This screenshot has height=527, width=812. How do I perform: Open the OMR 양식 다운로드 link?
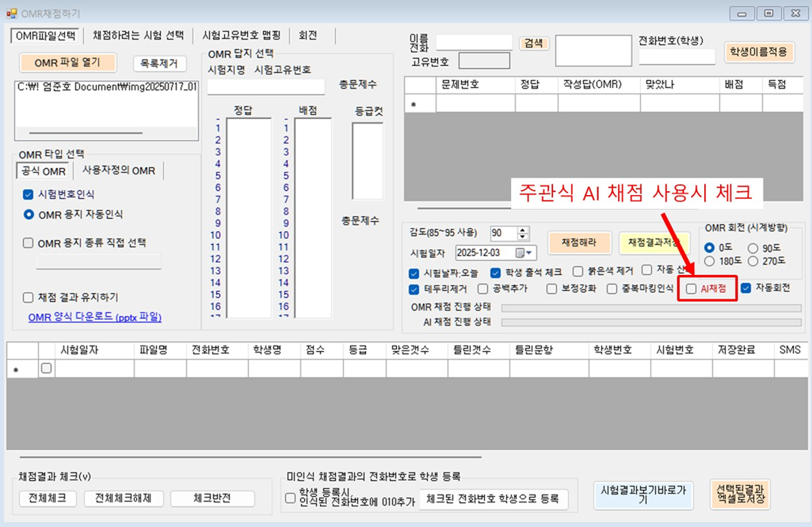tap(94, 317)
